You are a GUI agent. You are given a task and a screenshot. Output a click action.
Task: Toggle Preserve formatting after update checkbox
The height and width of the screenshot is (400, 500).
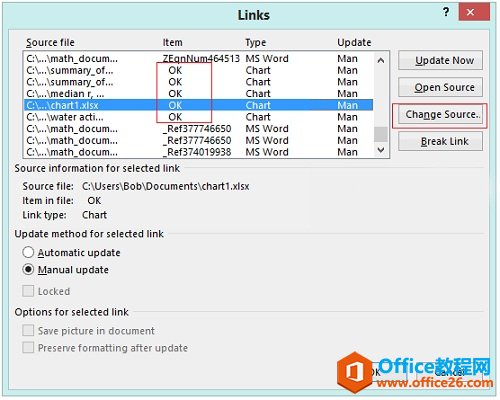point(28,347)
